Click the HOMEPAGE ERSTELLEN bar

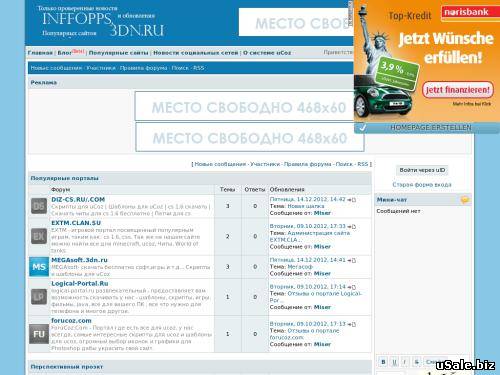point(427,128)
